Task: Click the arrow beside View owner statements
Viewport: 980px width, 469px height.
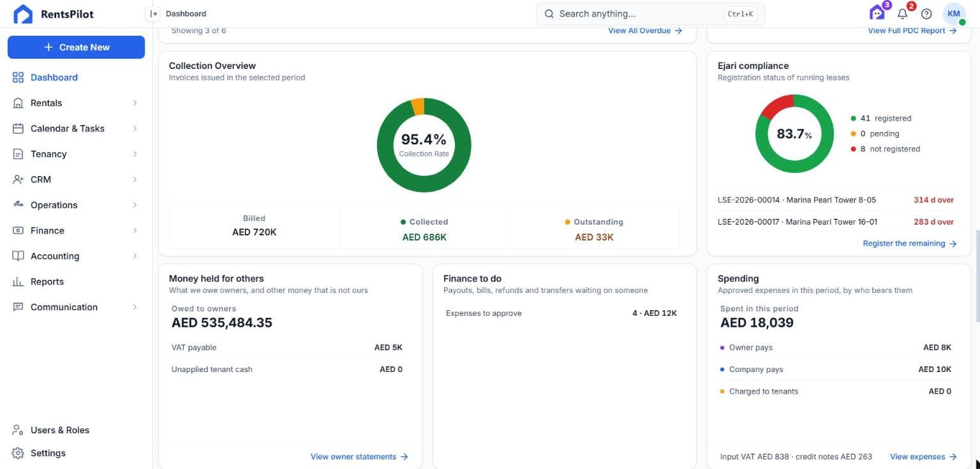Action: pos(404,457)
